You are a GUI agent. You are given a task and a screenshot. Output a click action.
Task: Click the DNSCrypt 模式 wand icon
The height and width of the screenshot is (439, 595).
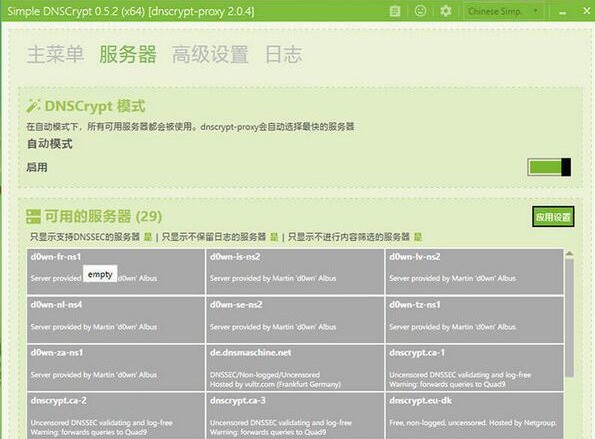(x=33, y=106)
